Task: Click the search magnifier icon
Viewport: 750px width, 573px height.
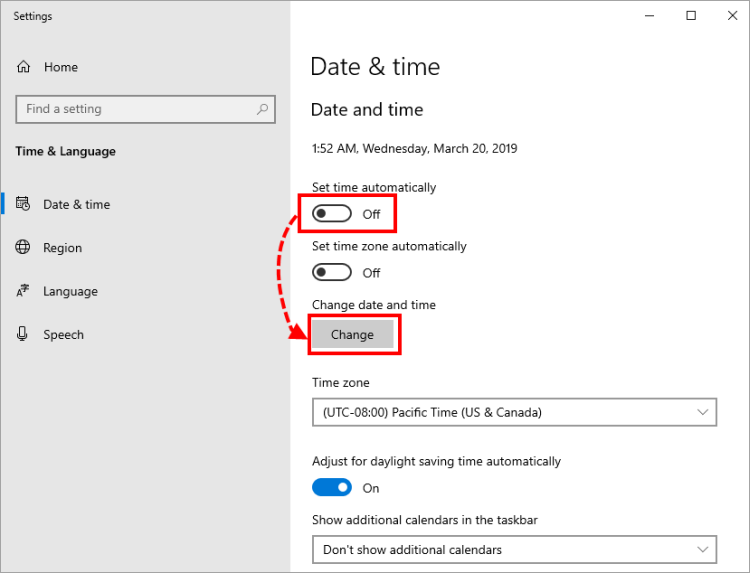Action: (x=262, y=109)
